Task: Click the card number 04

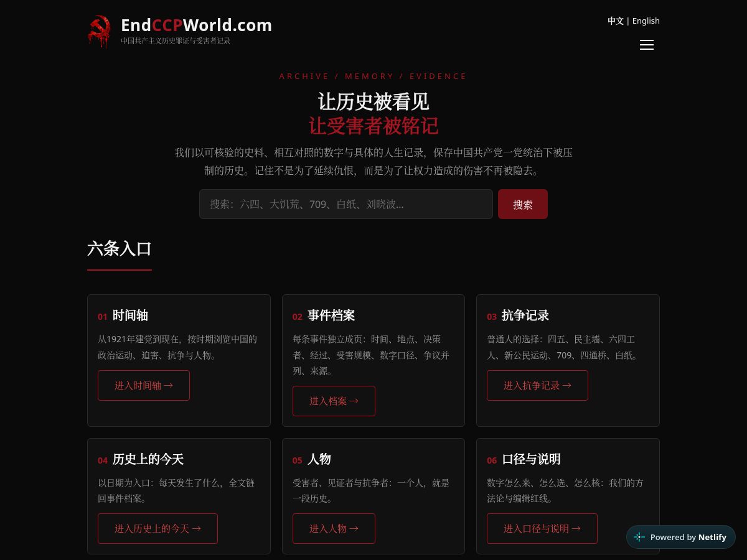Action: click(103, 460)
